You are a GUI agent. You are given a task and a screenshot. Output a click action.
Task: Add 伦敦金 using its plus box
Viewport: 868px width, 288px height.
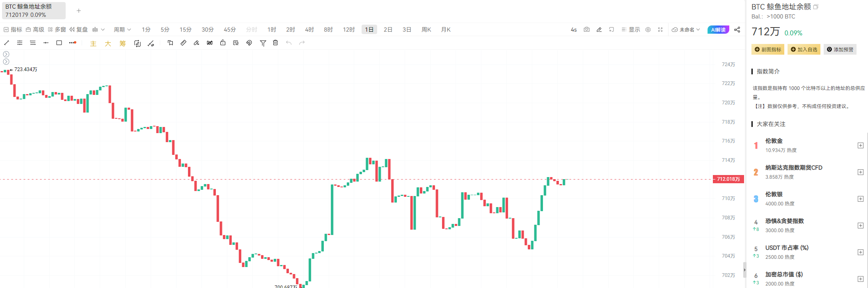(x=861, y=145)
